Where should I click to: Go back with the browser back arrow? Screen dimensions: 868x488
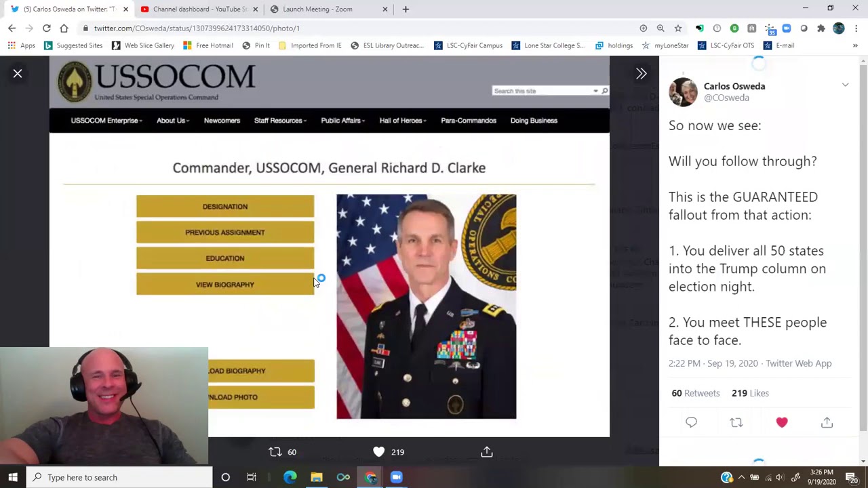[12, 28]
